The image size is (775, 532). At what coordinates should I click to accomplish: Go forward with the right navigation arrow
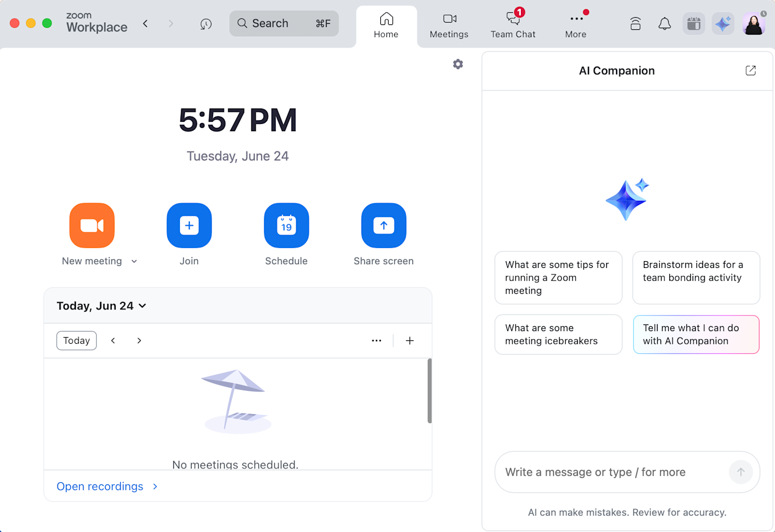(171, 23)
